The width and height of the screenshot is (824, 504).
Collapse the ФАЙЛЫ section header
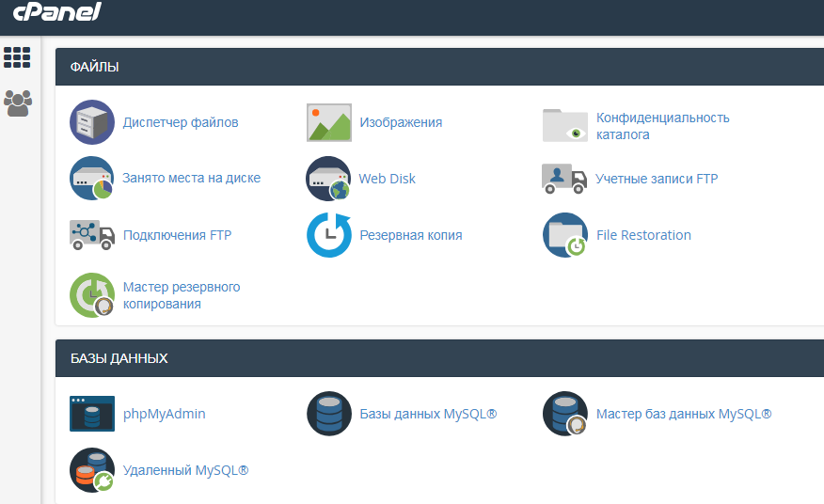[439, 67]
